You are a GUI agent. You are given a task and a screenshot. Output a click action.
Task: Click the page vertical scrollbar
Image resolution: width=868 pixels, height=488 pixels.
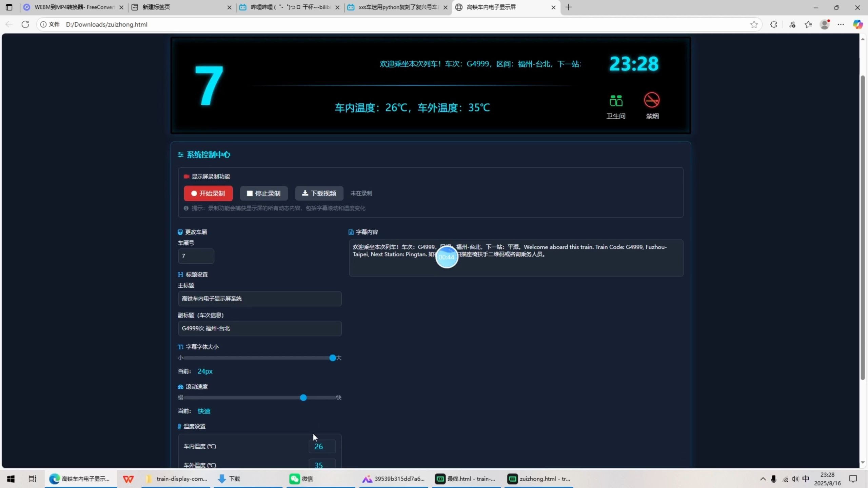tap(863, 227)
